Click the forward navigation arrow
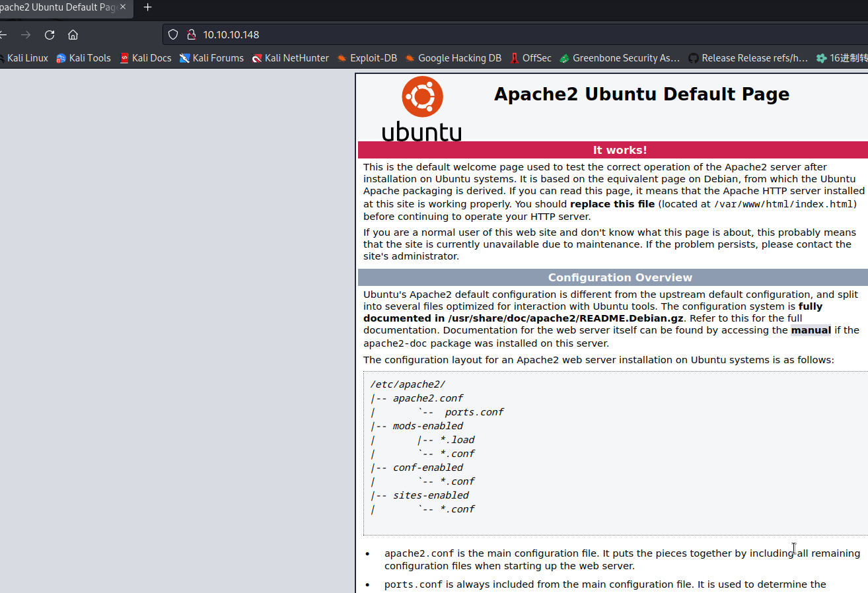Viewport: 868px width, 593px height. pos(26,35)
